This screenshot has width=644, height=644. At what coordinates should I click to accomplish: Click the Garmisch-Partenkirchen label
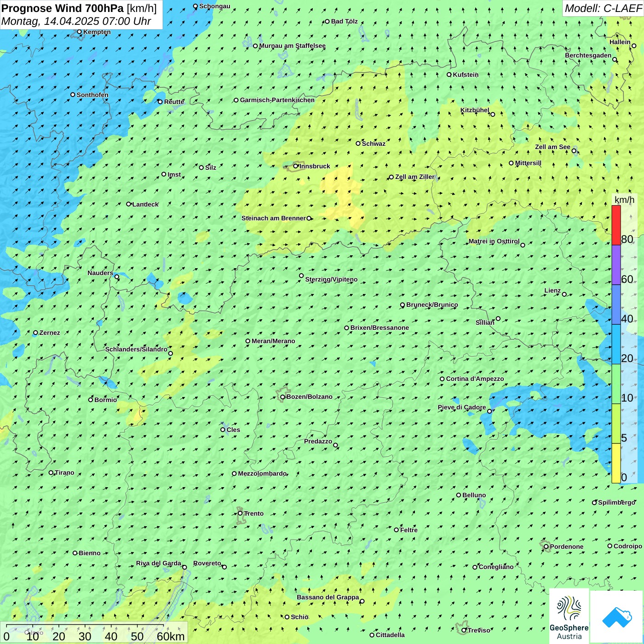(277, 100)
